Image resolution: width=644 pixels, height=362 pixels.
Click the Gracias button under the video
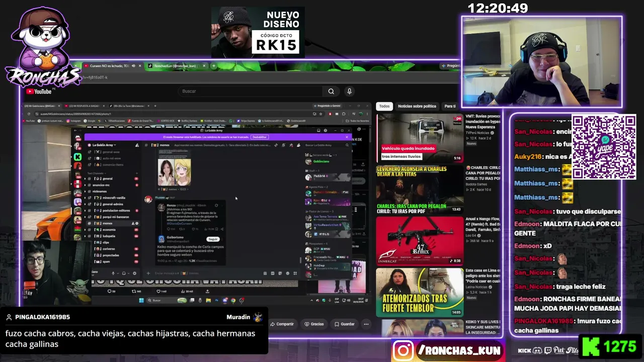click(314, 324)
